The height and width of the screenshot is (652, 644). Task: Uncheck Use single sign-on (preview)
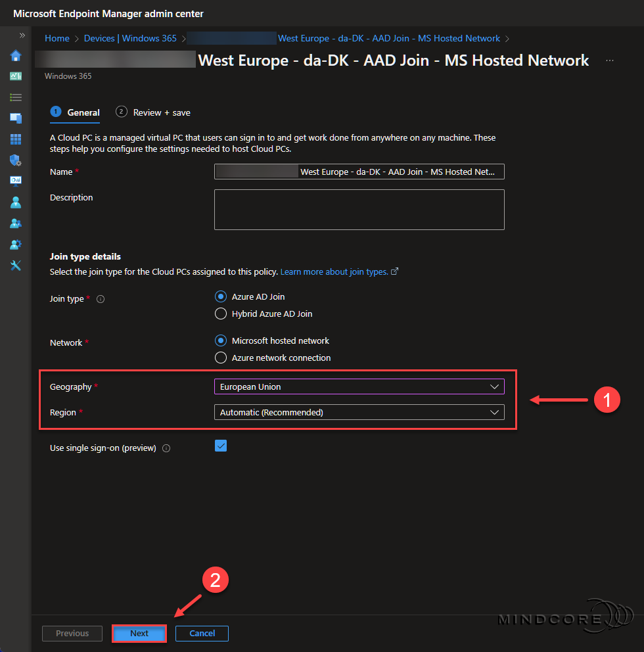(x=221, y=446)
